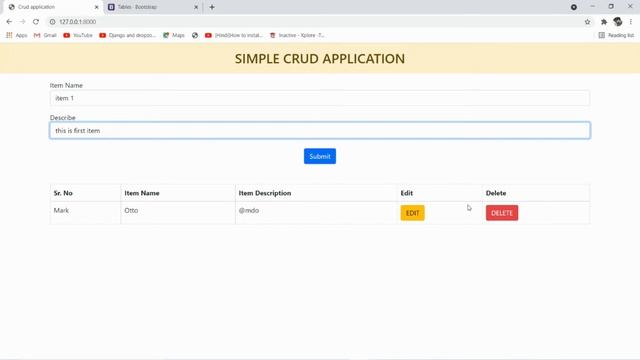Viewport: 640px width, 360px height.
Task: Restore down the browser window
Action: tap(611, 7)
